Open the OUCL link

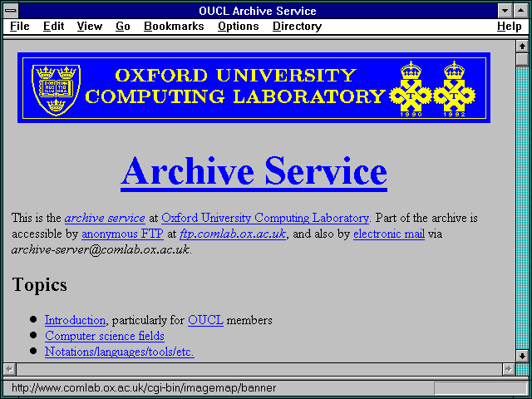(x=205, y=320)
